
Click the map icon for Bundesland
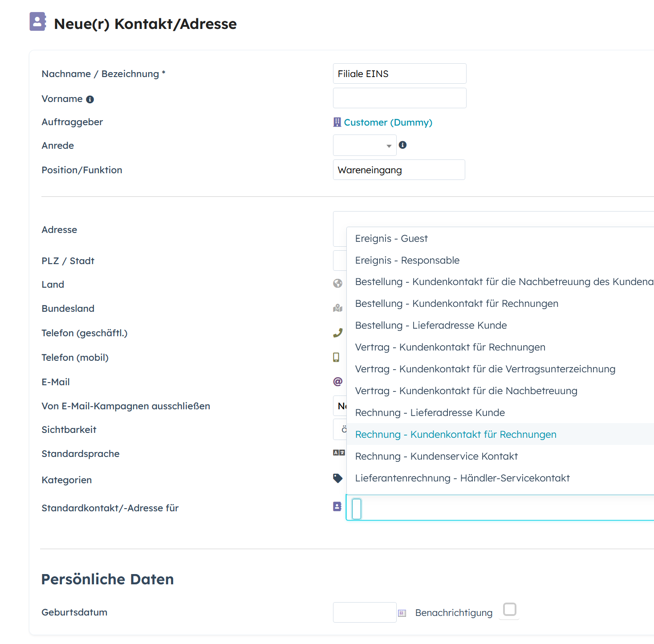(x=338, y=308)
